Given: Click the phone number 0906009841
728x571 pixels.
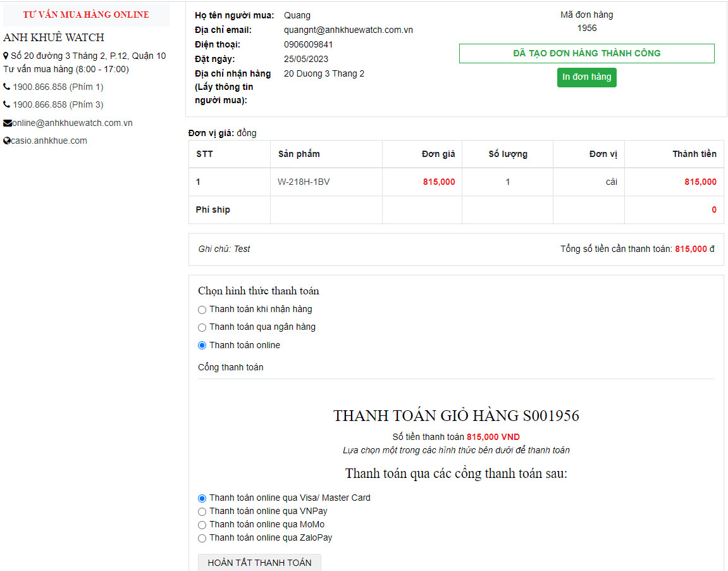Looking at the screenshot, I should click(x=308, y=44).
